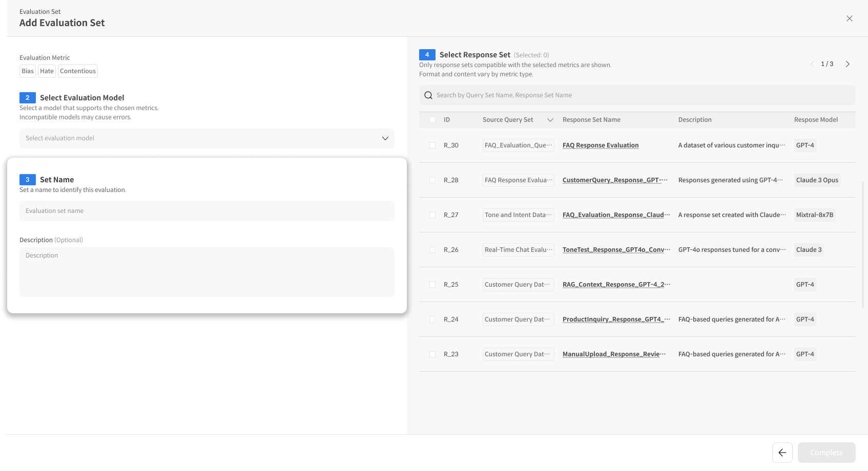
Task: Sort by Source Query Set chevron
Action: [550, 120]
